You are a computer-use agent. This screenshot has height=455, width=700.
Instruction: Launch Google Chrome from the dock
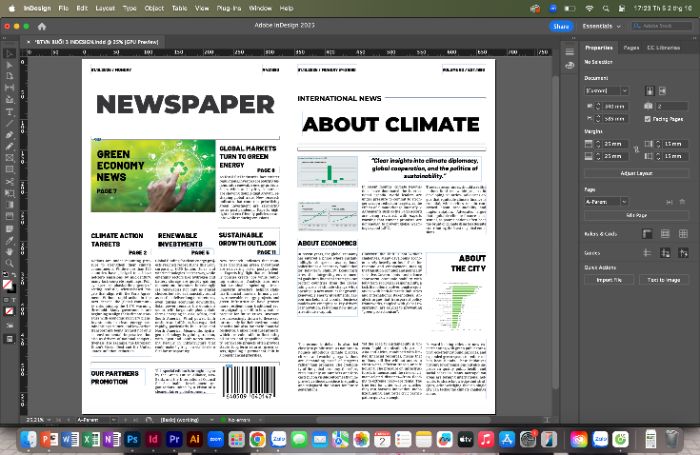click(x=257, y=439)
